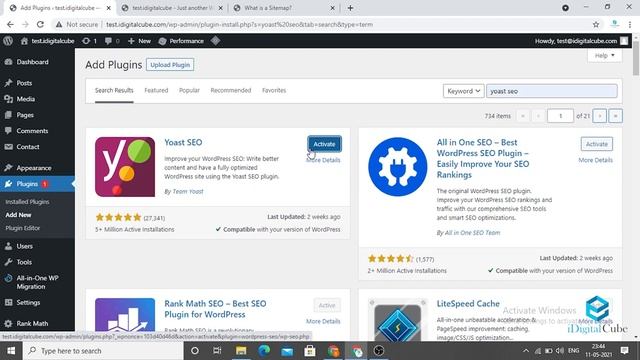
Task: Open Howdy user account menu
Action: tap(581, 41)
